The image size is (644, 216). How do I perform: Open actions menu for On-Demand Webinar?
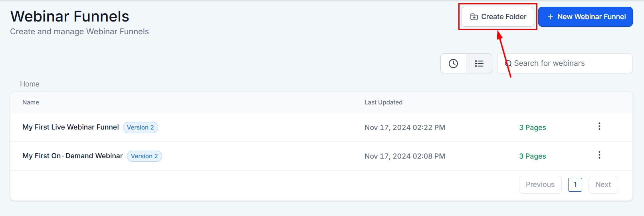[599, 155]
